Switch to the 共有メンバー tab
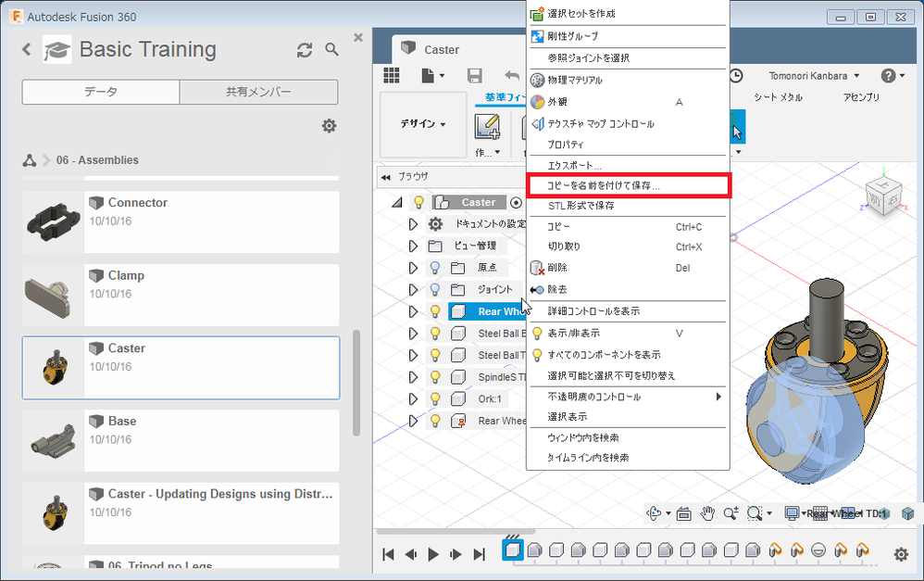Screen dimensions: 924x581 (x=258, y=92)
